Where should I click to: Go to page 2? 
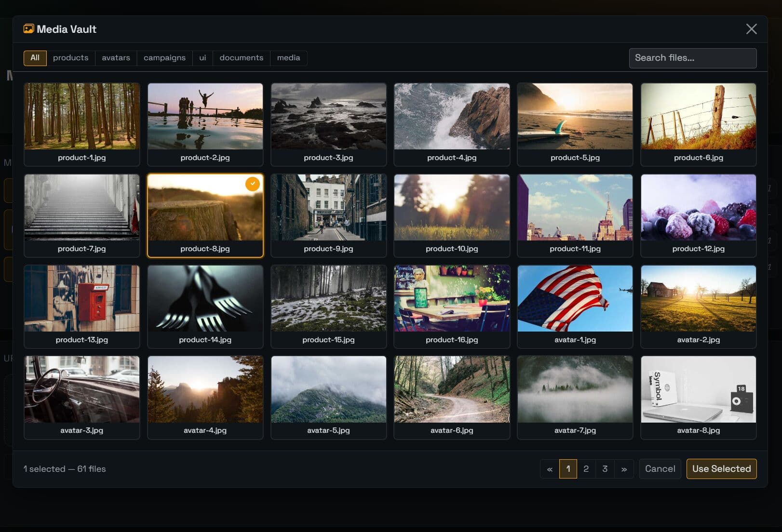coord(586,468)
